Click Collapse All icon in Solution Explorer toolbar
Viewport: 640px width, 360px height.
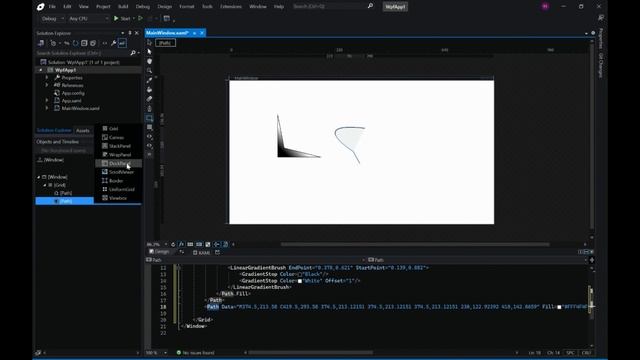pos(84,43)
